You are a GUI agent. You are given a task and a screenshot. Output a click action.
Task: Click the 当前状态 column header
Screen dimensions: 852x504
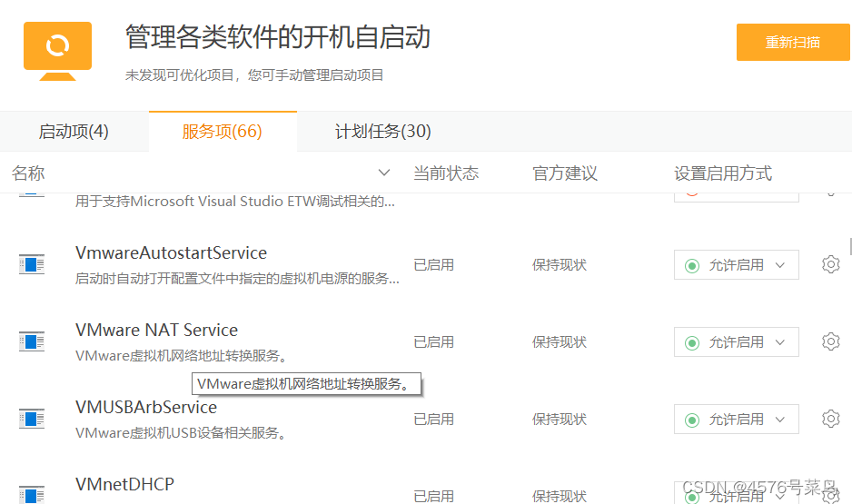tap(446, 173)
